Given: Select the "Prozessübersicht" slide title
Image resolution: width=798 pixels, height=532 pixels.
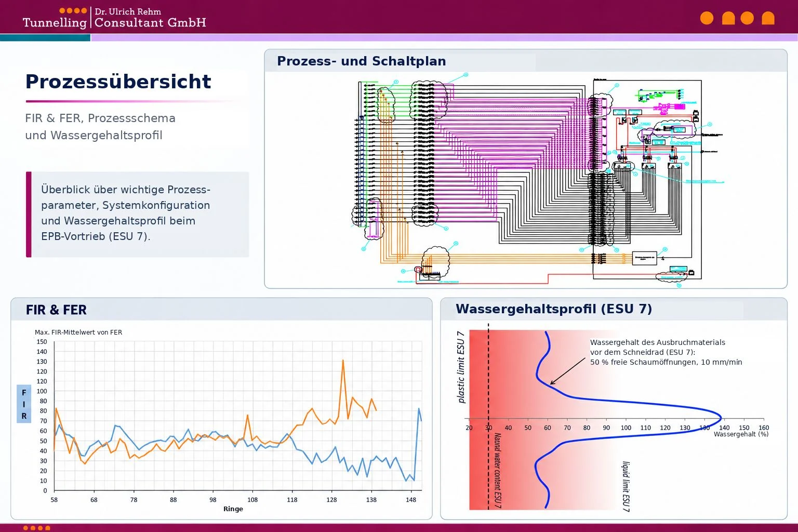Looking at the screenshot, I should tap(118, 82).
